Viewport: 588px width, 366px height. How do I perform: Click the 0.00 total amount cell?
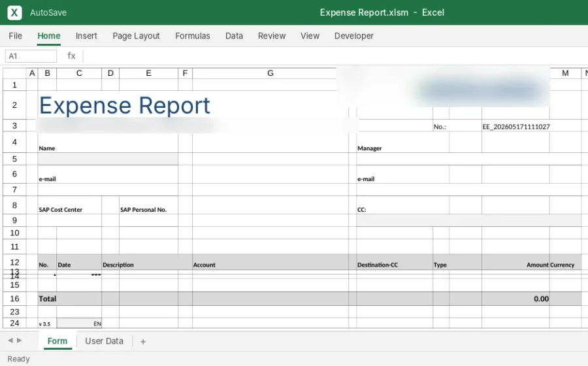[x=515, y=299]
